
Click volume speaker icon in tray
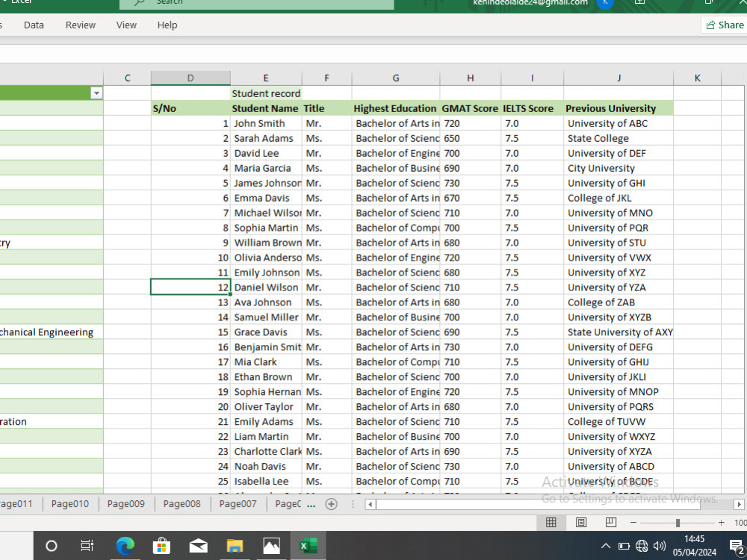click(660, 546)
